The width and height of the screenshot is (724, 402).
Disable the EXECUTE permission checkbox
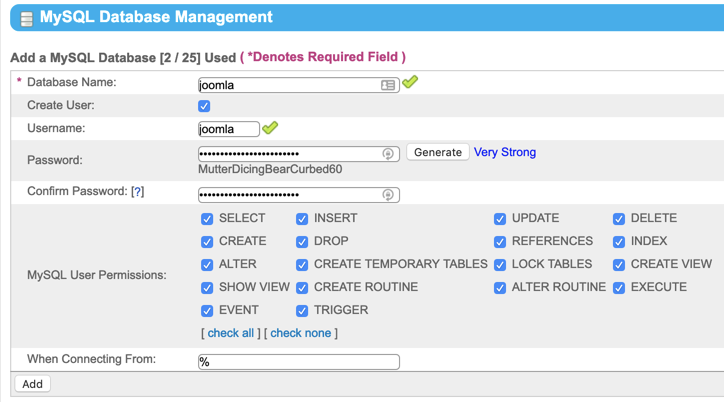619,288
